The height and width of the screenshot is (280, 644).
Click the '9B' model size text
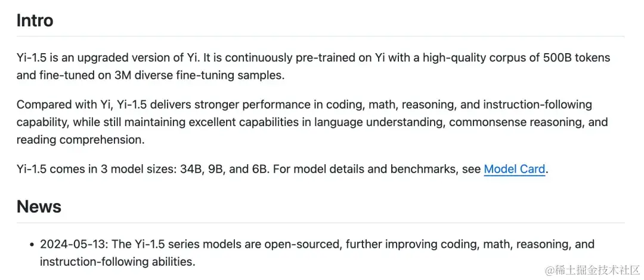(216, 169)
